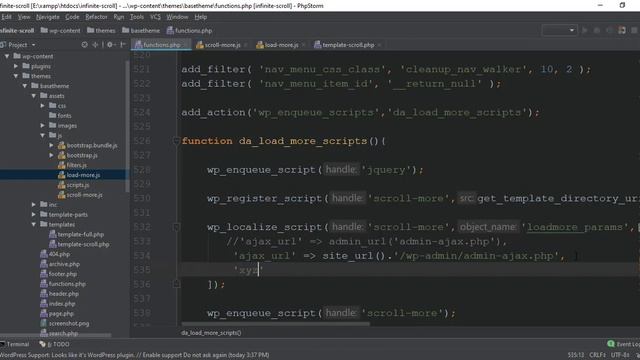Select scripts.js in project tree
Screen dimensions: 640x360
pos(74,185)
